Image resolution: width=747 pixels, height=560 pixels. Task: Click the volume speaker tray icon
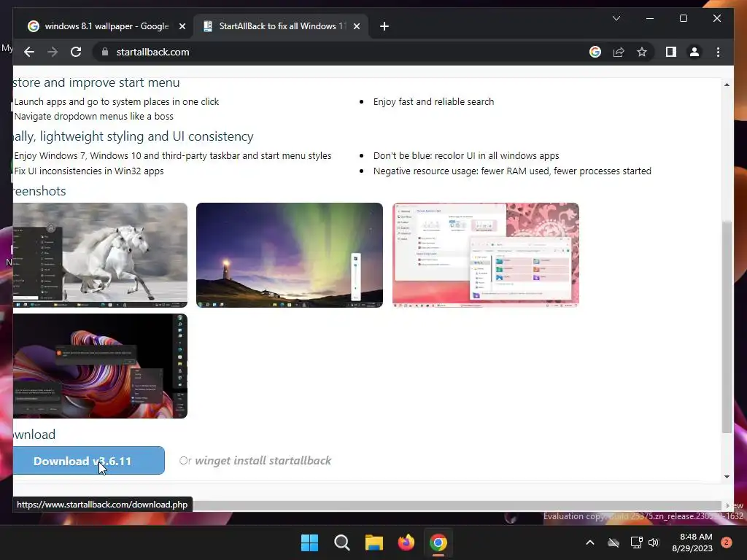pyautogui.click(x=654, y=542)
